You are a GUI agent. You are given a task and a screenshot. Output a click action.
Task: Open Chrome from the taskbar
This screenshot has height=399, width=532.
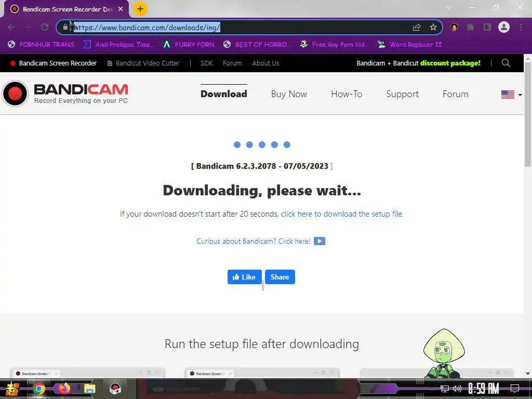tap(39, 389)
